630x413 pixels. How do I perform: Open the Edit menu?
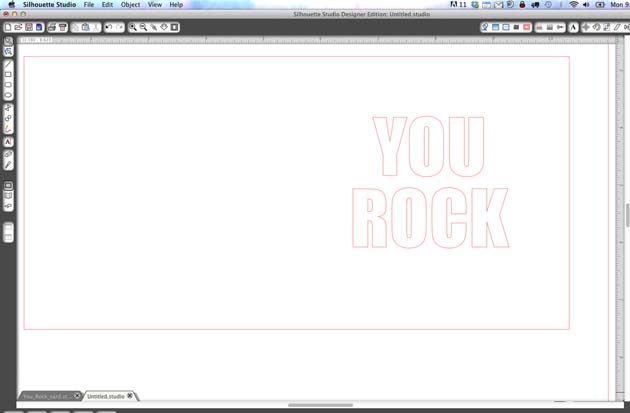coord(107,4)
